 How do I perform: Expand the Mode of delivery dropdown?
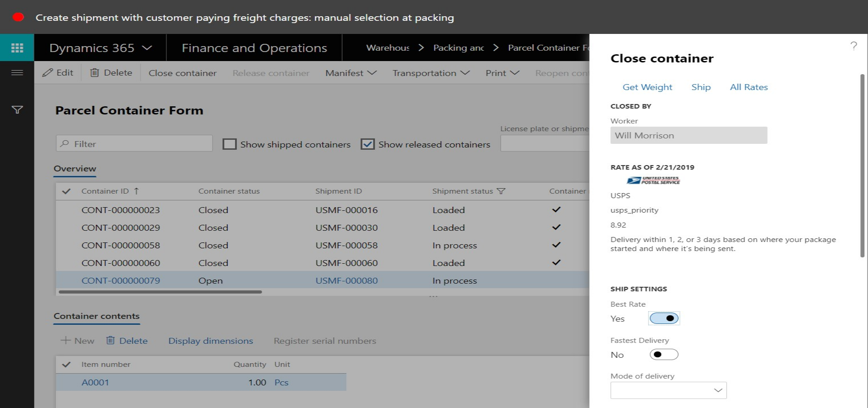tap(717, 390)
